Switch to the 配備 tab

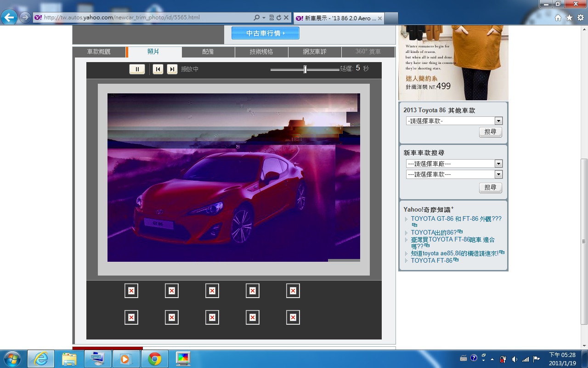208,52
